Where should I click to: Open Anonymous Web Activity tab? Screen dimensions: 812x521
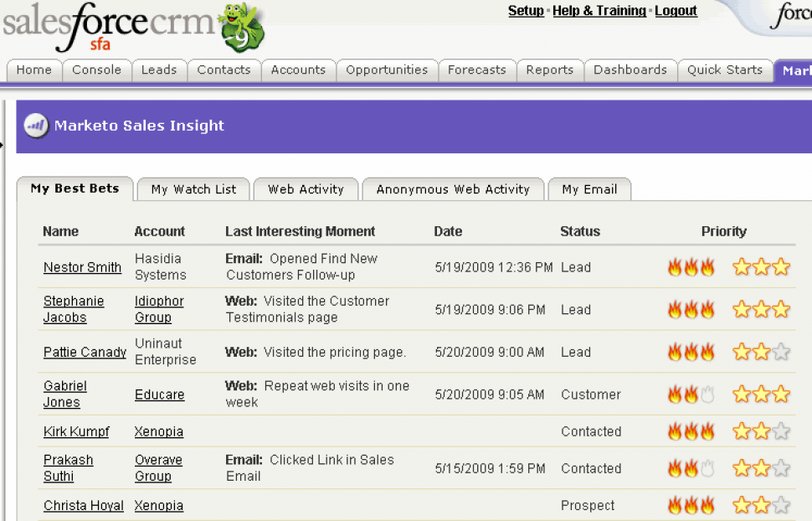pyautogui.click(x=453, y=190)
